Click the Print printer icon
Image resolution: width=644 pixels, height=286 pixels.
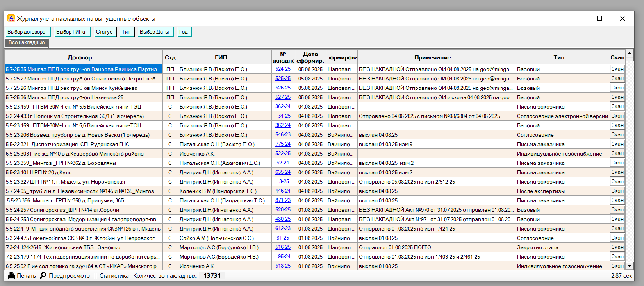point(12,276)
